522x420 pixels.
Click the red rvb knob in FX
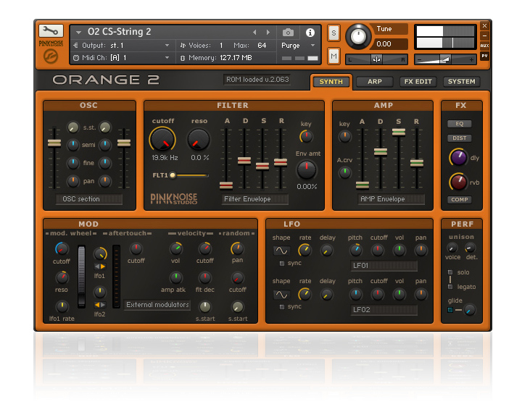pos(458,182)
